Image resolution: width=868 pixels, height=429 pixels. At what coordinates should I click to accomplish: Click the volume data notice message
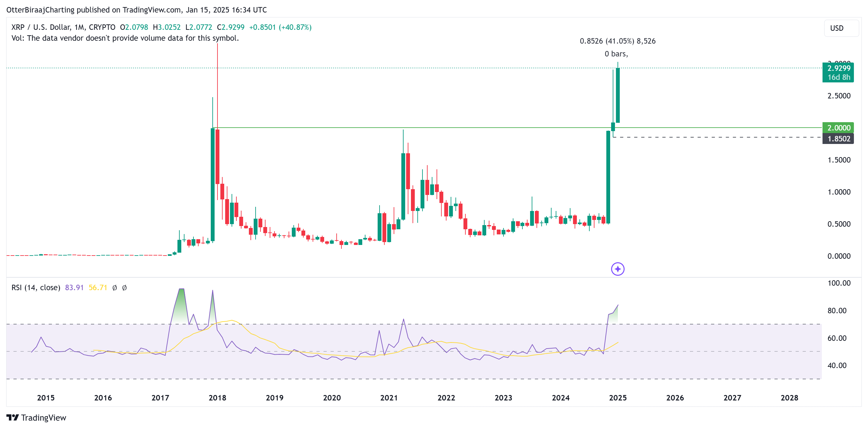point(125,38)
